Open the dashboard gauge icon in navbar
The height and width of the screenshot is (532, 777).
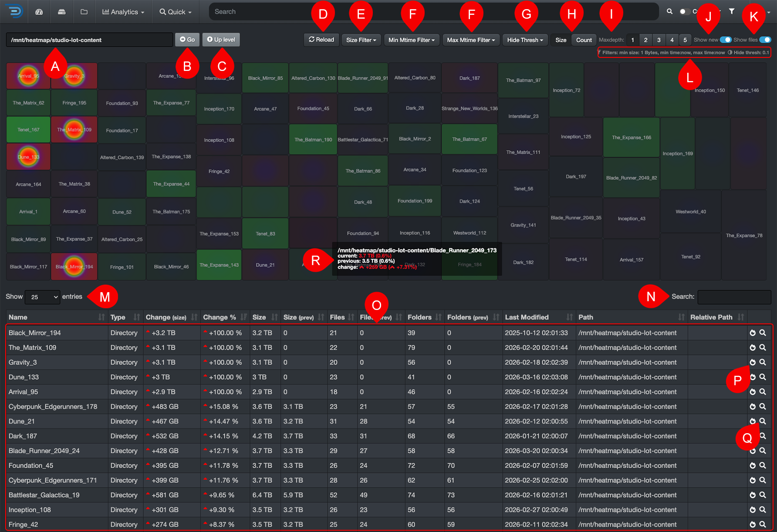click(39, 12)
